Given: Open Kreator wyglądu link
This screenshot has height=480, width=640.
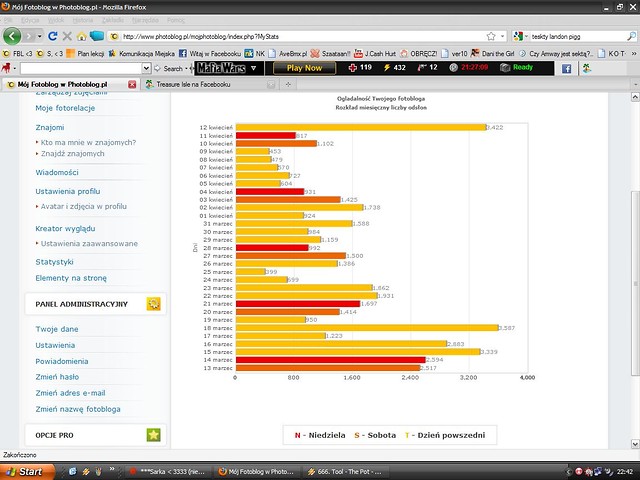Looking at the screenshot, I should pos(65,229).
